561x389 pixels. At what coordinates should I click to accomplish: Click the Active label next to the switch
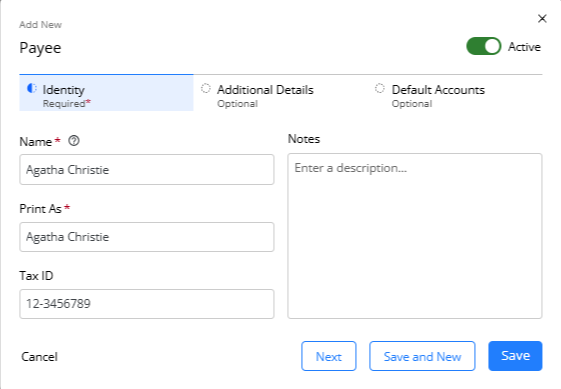(524, 47)
